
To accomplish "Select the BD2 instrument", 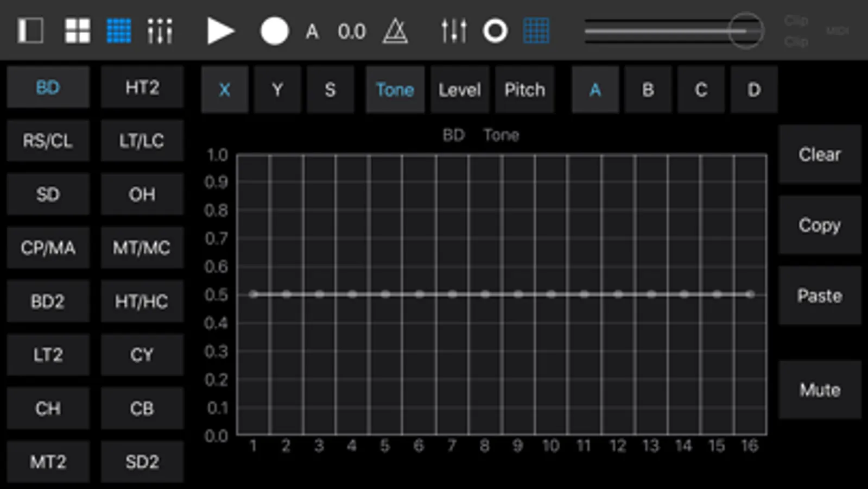I will coord(48,301).
